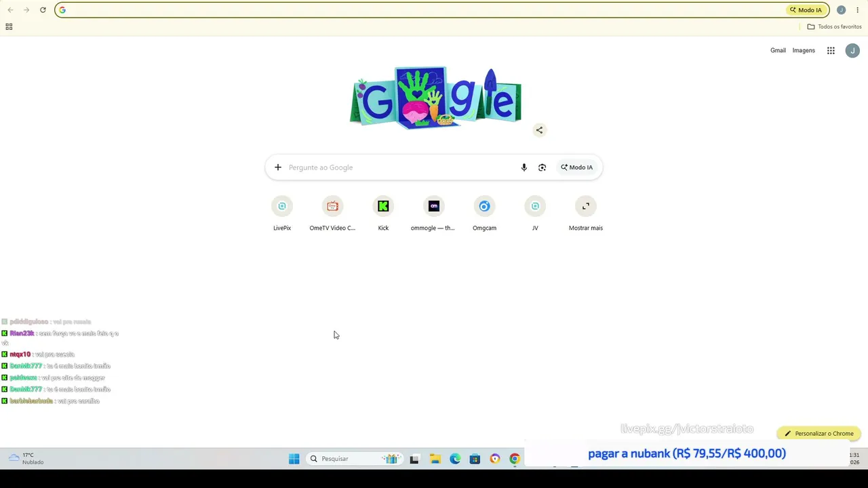Launch Microsoft Edge from the taskbar
868x488 pixels.
click(x=455, y=459)
